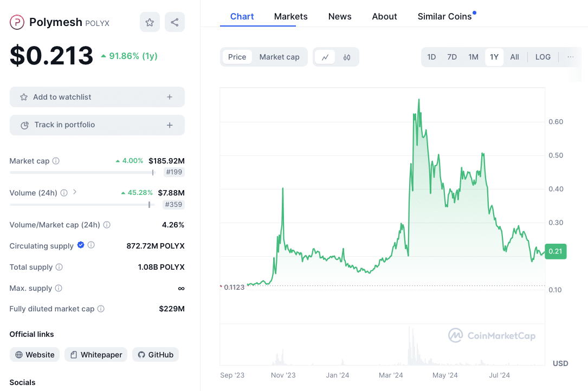
Task: Expand Volume (24h) details chevron
Action: [x=75, y=192]
